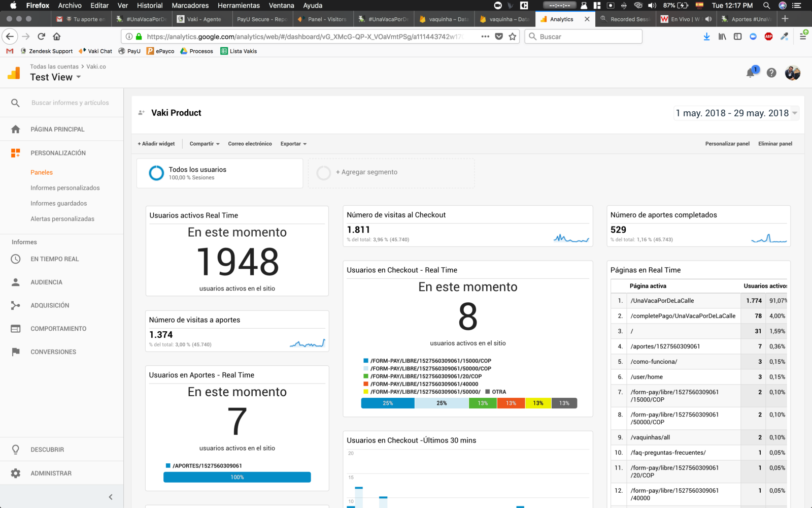
Task: Click the Eliminar panel link
Action: (x=775, y=144)
